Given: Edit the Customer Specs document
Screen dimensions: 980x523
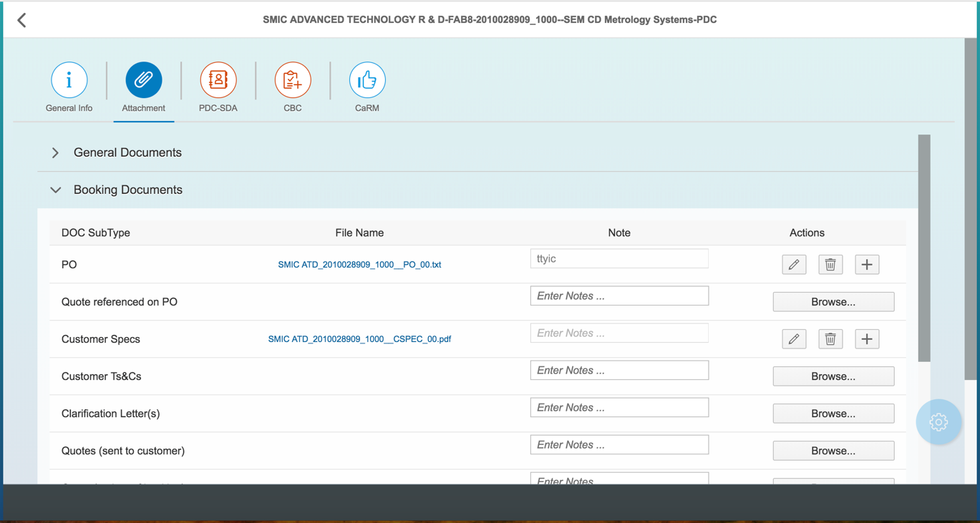Looking at the screenshot, I should (x=794, y=339).
